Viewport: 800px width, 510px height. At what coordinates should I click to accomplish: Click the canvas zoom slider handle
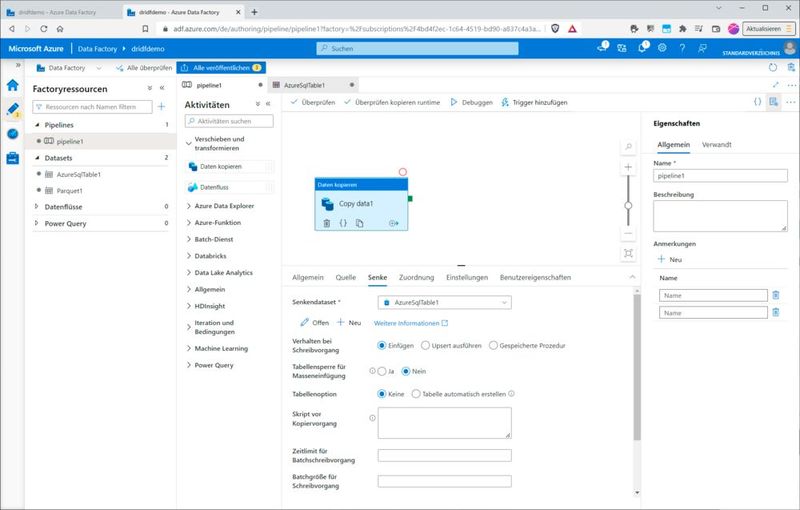click(x=628, y=206)
